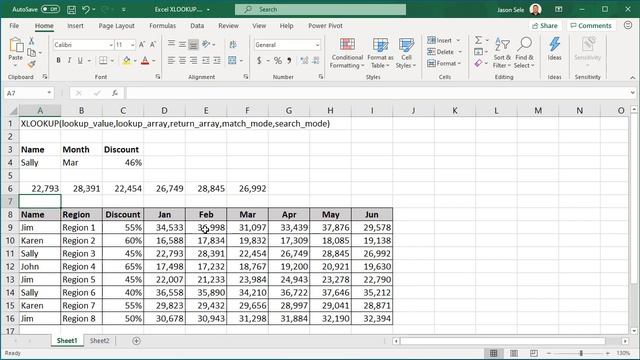
Task: Expand Insert cells dropdown
Action: point(458,40)
